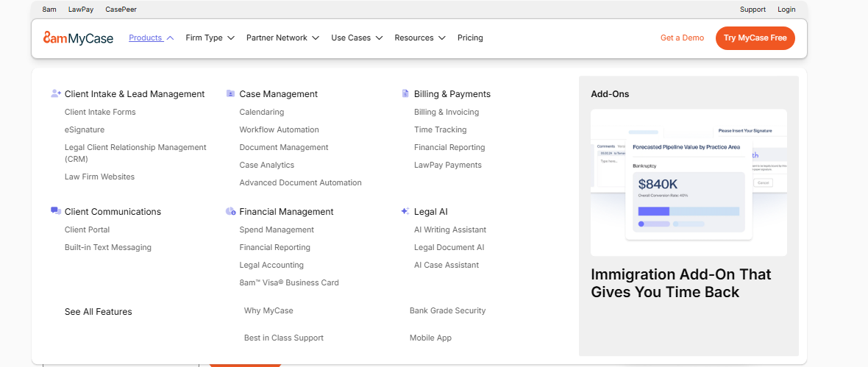The image size is (868, 367).
Task: Open Financial Reporting under Financial Management
Action: (x=274, y=247)
